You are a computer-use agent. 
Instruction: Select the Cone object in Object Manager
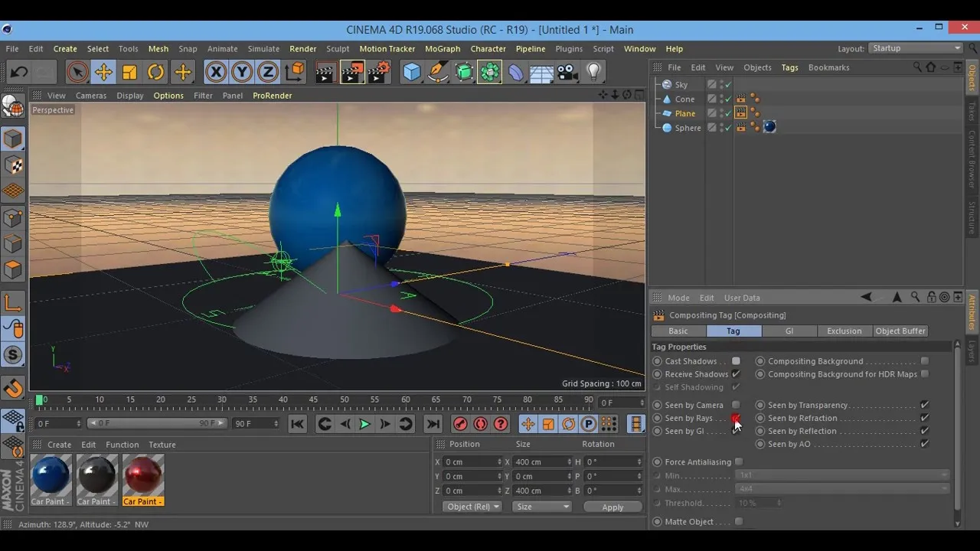pyautogui.click(x=684, y=99)
